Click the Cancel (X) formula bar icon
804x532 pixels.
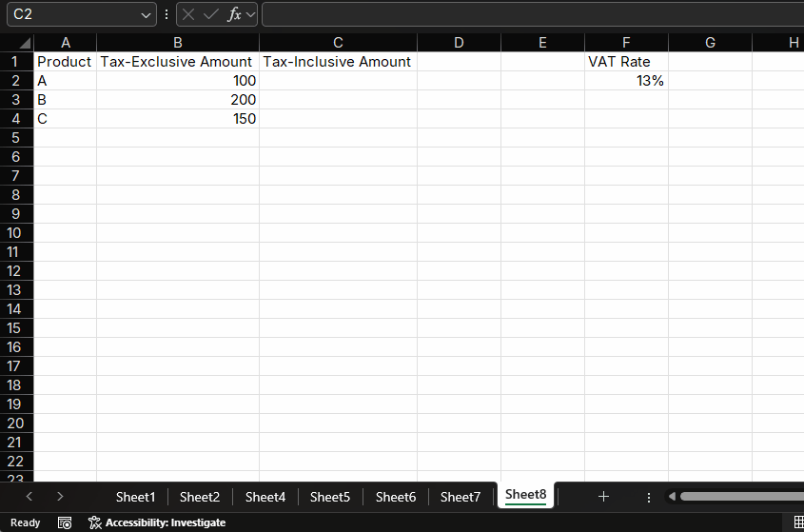(x=188, y=14)
